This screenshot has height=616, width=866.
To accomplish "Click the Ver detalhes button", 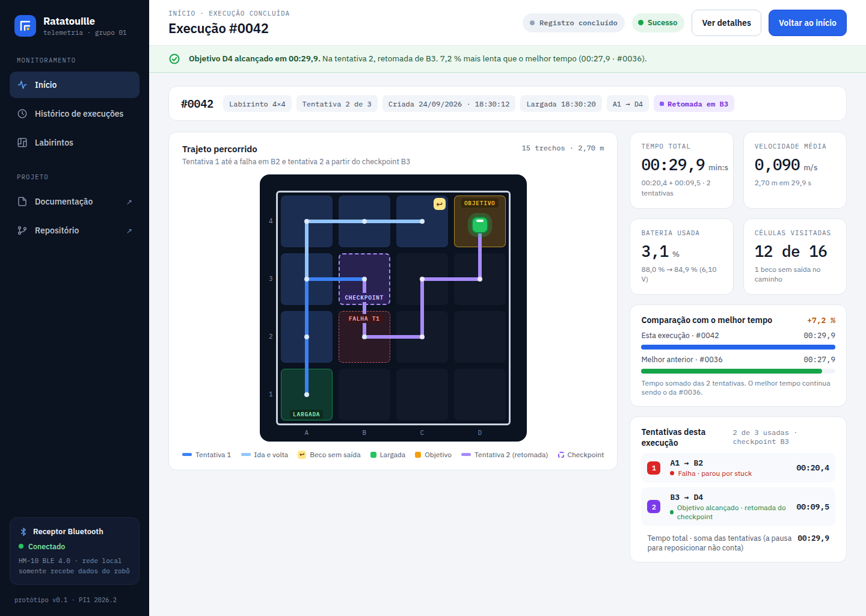I will (x=726, y=23).
